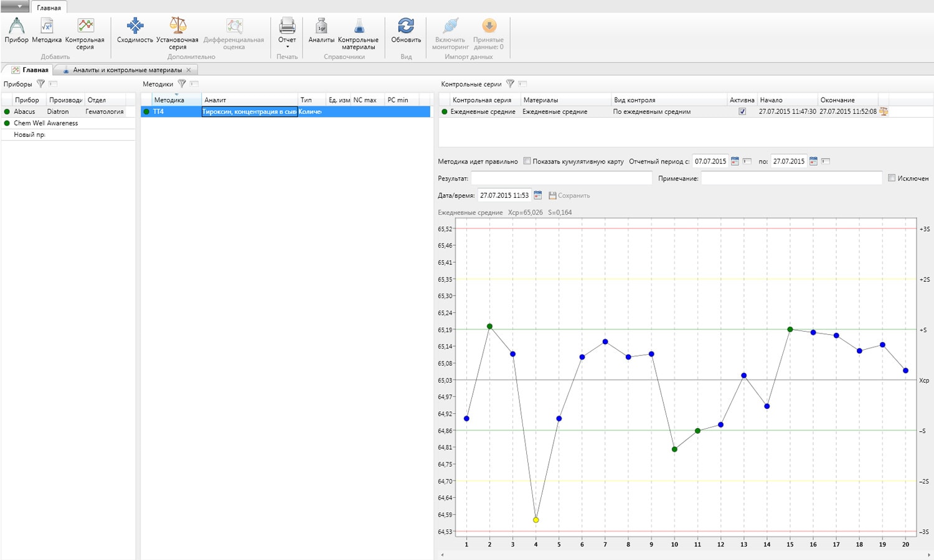This screenshot has height=560, width=934.
Task: Add a new Прибор (instrument)
Action: [x=16, y=30]
